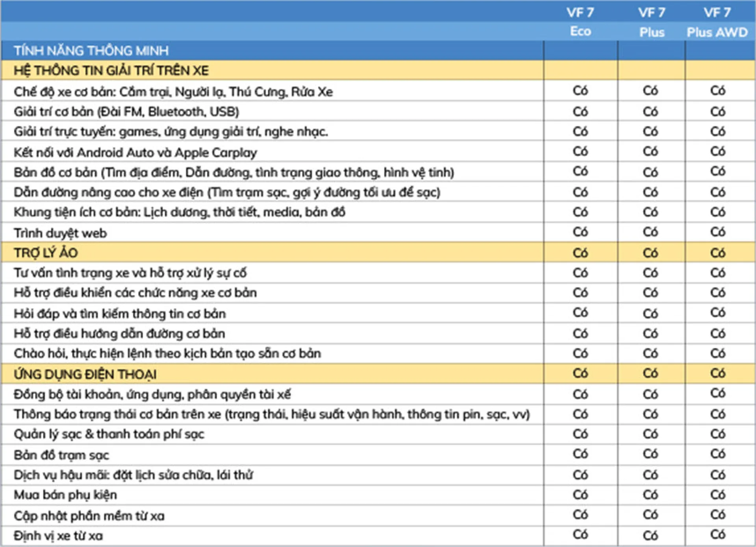
Task: Click the Bản đồ trạm sạc row
Action: tap(61, 455)
